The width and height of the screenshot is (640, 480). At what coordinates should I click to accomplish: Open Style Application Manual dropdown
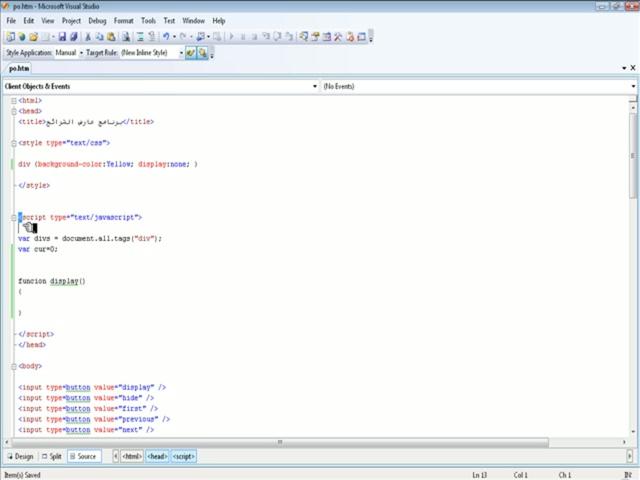(x=81, y=53)
